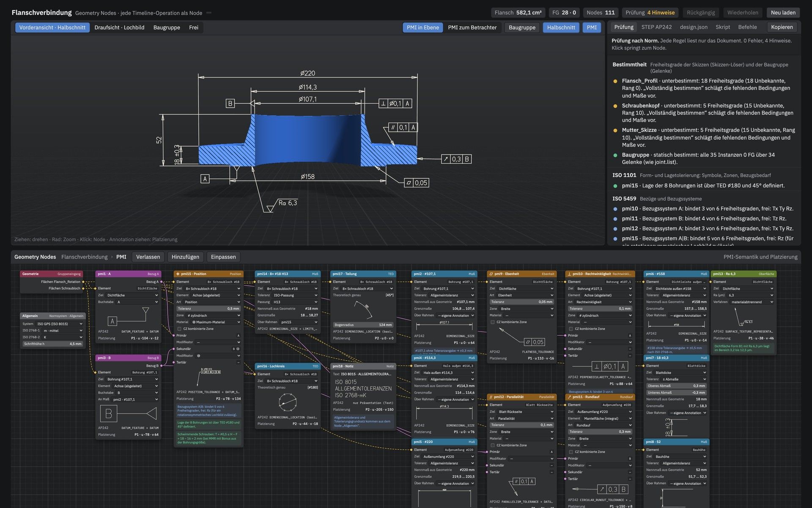The width and height of the screenshot is (812, 508).
Task: Click the Kopieren button
Action: tap(782, 27)
